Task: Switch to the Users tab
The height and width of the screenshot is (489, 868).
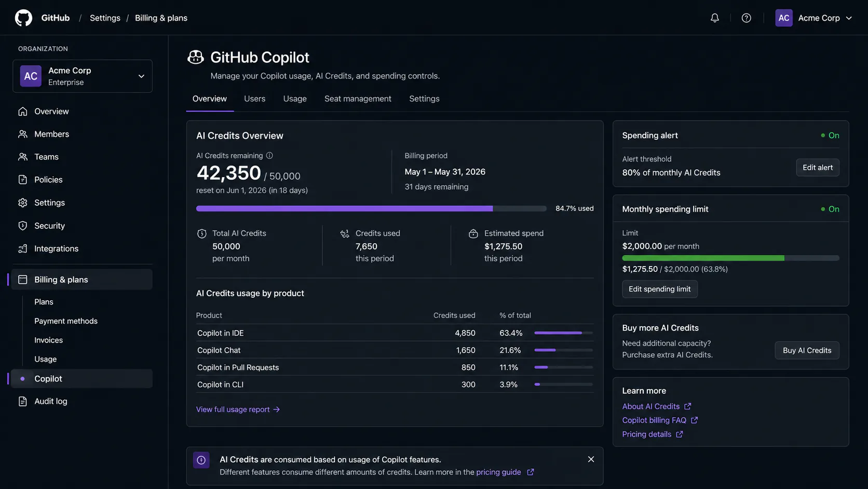Action: pyautogui.click(x=254, y=99)
